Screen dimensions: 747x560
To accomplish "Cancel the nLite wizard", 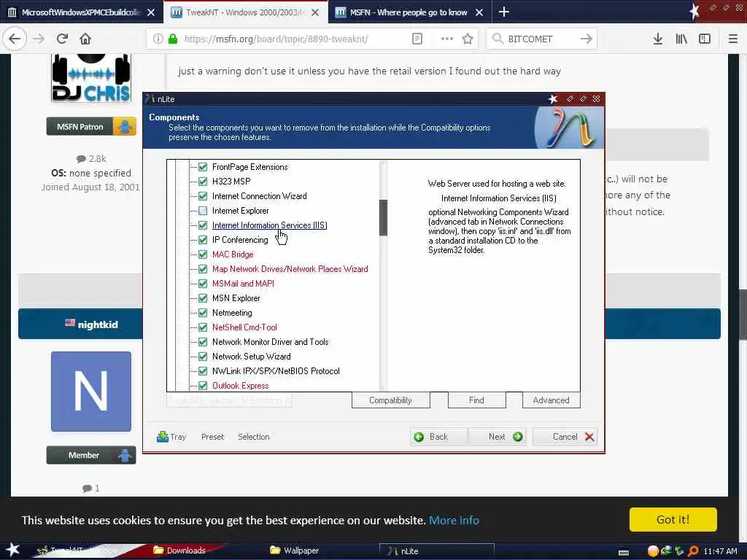I will (x=565, y=437).
